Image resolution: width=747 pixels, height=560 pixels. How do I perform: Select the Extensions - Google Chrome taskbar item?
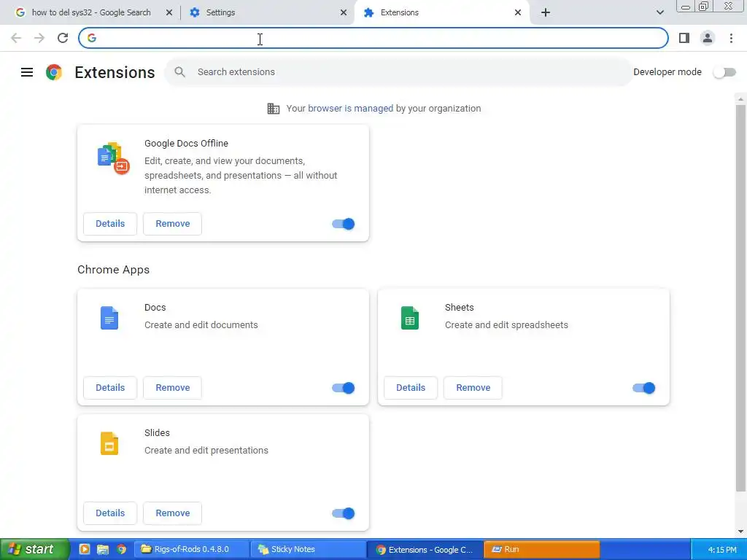pos(425,549)
